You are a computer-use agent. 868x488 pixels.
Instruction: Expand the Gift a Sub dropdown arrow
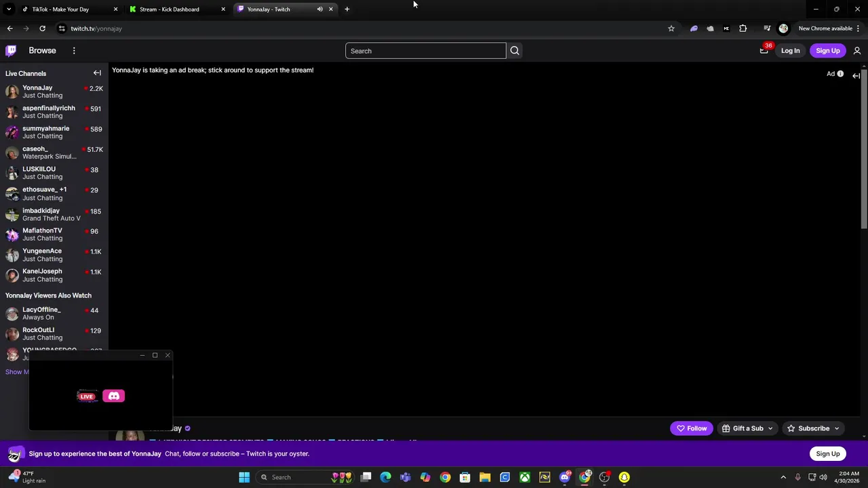(x=770, y=428)
